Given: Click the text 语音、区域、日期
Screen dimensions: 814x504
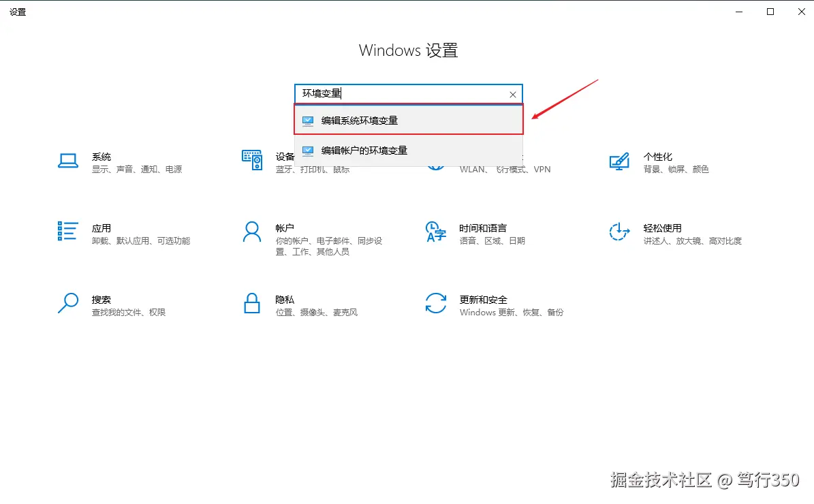Looking at the screenshot, I should 492,241.
